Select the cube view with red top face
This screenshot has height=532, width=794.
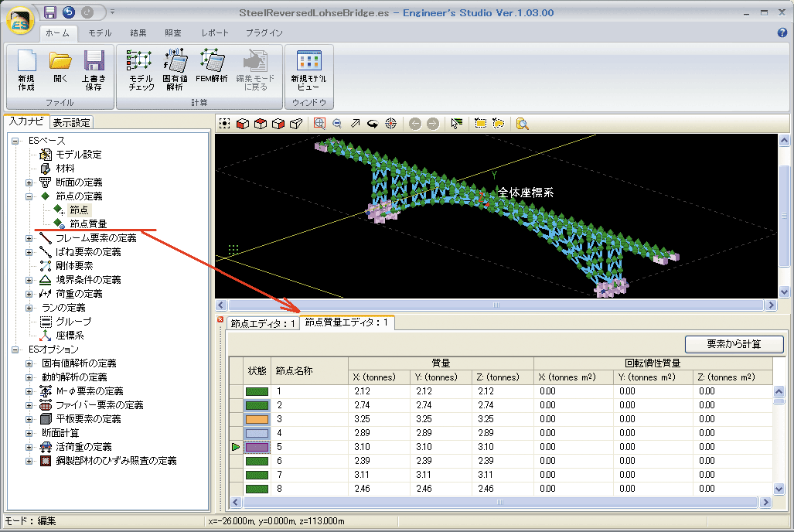click(261, 124)
